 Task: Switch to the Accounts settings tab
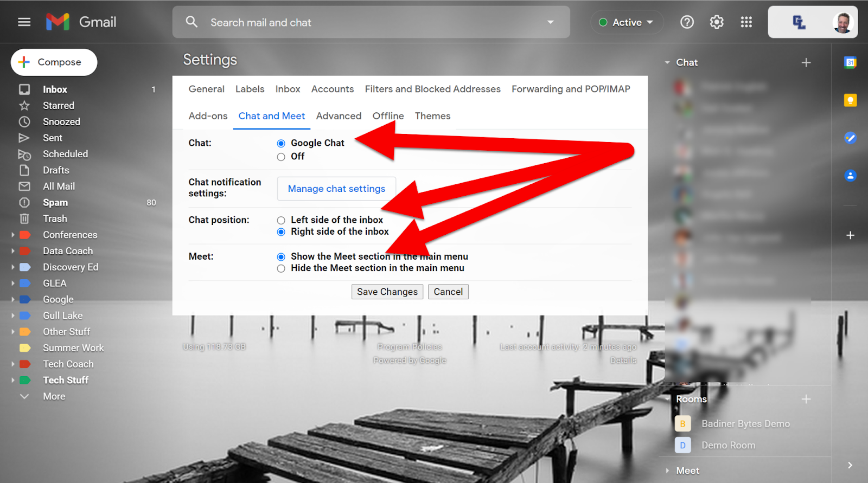(x=333, y=89)
